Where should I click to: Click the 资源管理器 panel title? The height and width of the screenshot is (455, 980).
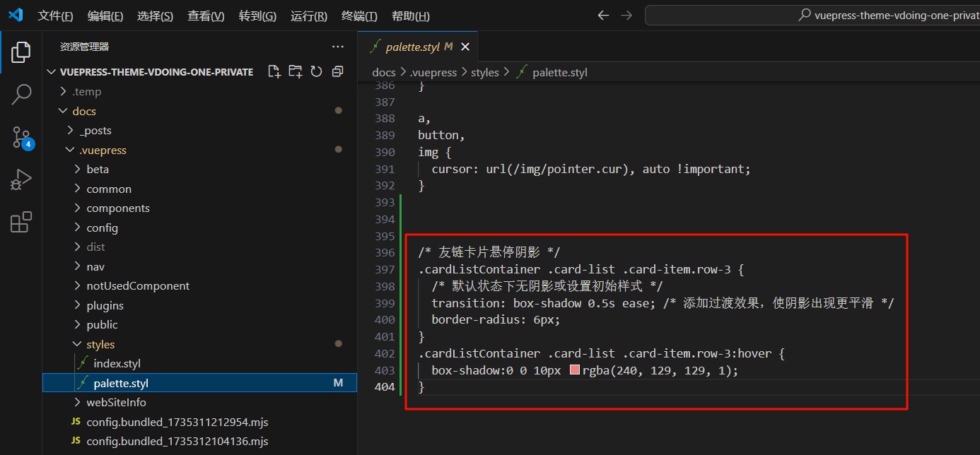coord(84,47)
